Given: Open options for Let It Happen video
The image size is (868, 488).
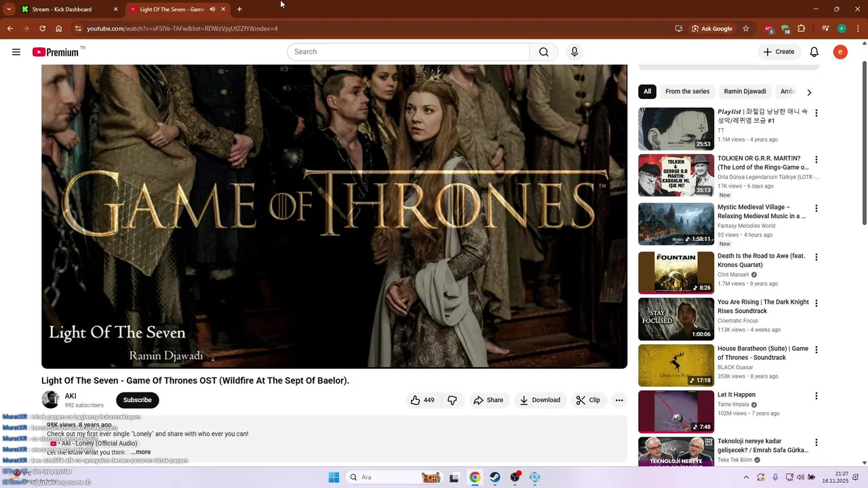Looking at the screenshot, I should click(x=816, y=396).
